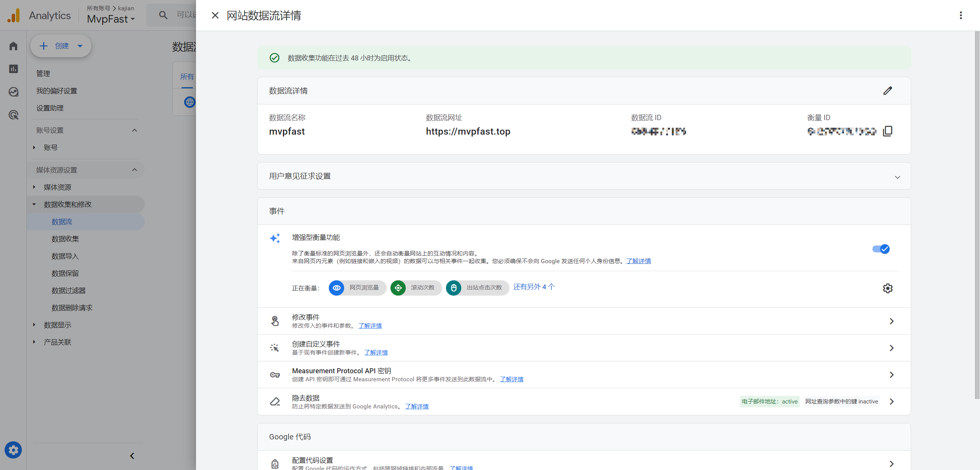This screenshot has height=470, width=980.
Task: Open the 创建 button dropdown arrow
Action: (x=80, y=46)
